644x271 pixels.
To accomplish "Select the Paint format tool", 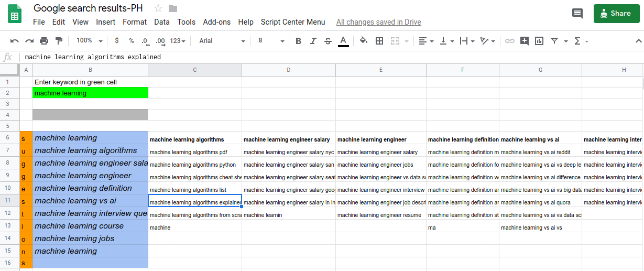I will tap(59, 41).
